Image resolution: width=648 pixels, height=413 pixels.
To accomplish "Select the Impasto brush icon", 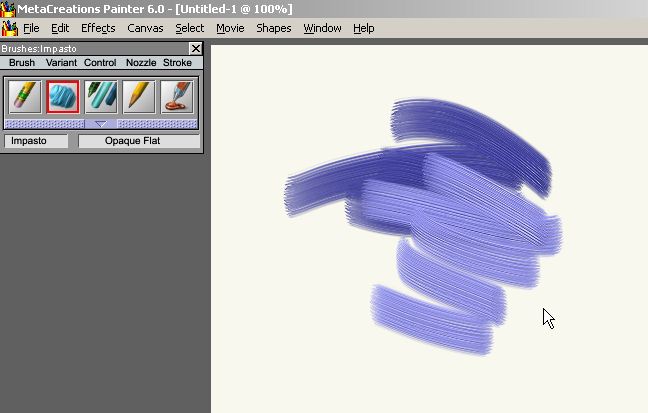I will [62, 97].
